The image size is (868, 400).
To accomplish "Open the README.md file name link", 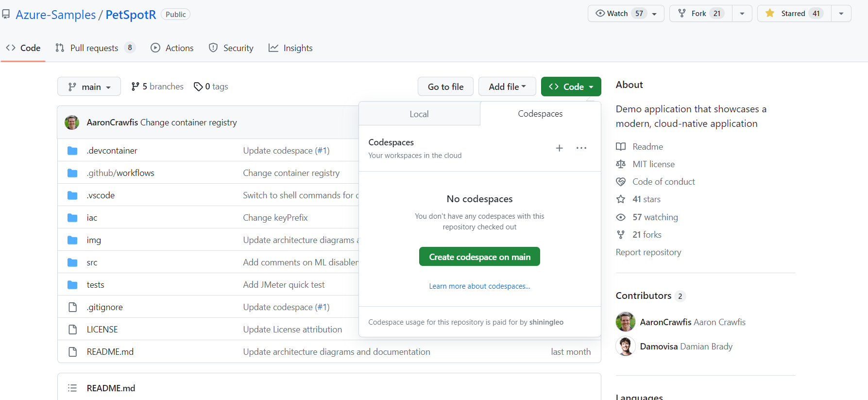I will point(110,352).
